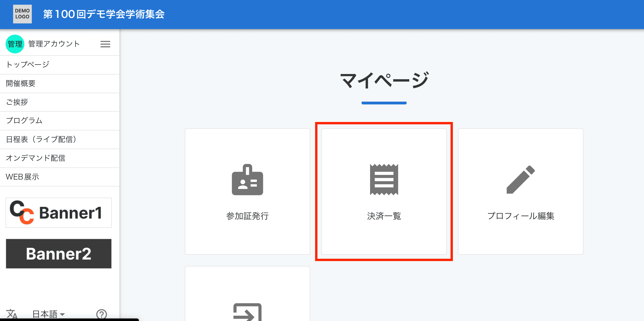This screenshot has height=321, width=644.
Task: Click the ID badge icon for 参加証発行
Action: click(x=247, y=180)
